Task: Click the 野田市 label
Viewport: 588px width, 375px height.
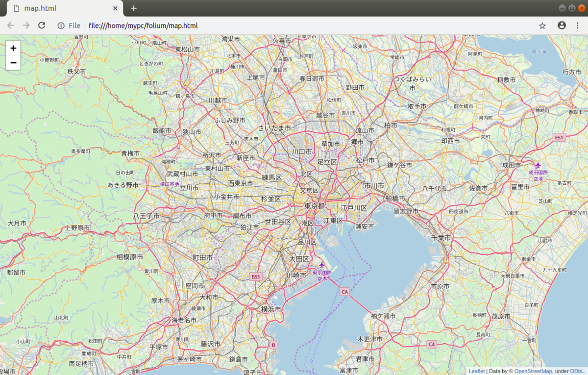Action: point(355,87)
